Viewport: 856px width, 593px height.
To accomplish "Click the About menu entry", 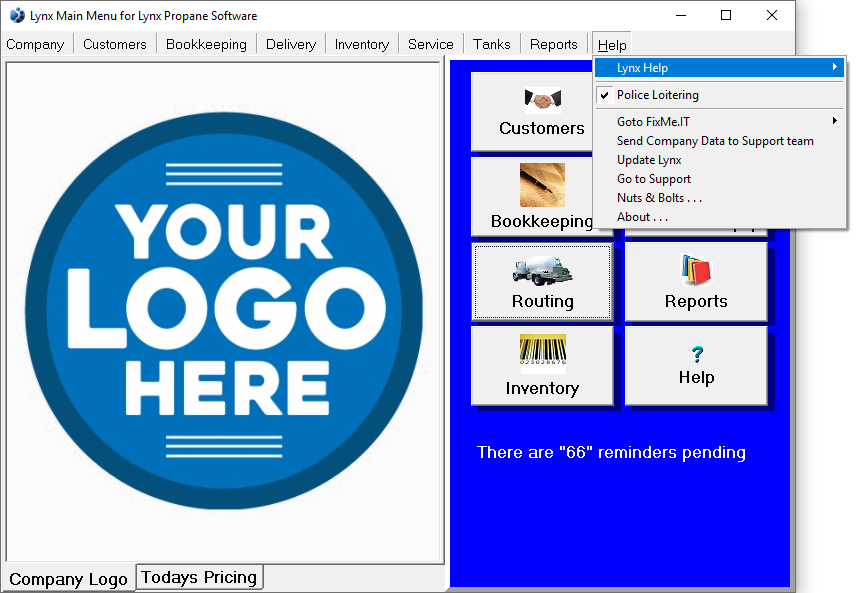I will point(642,217).
